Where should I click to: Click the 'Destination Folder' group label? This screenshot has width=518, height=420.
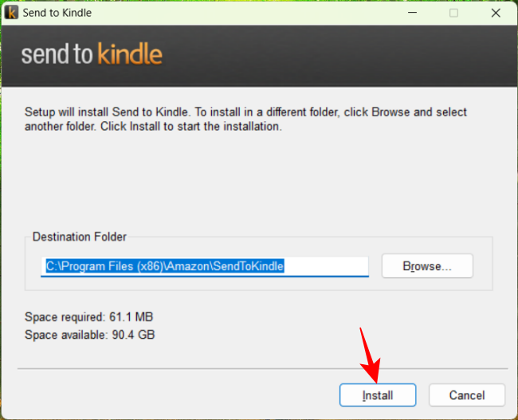point(79,237)
